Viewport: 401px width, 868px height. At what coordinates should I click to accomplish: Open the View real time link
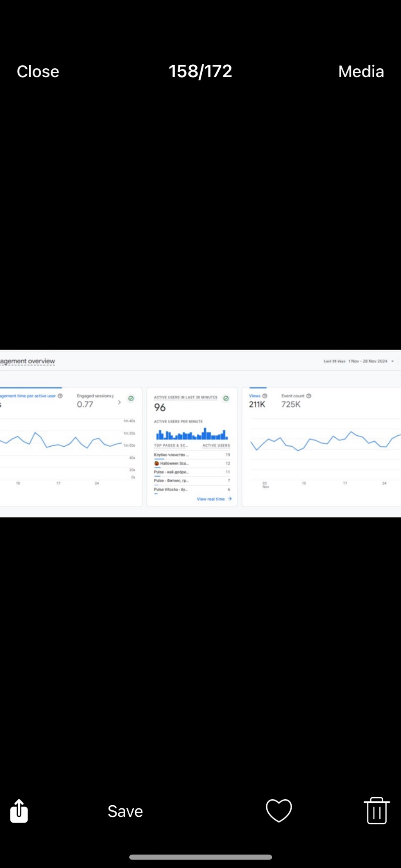click(x=214, y=499)
